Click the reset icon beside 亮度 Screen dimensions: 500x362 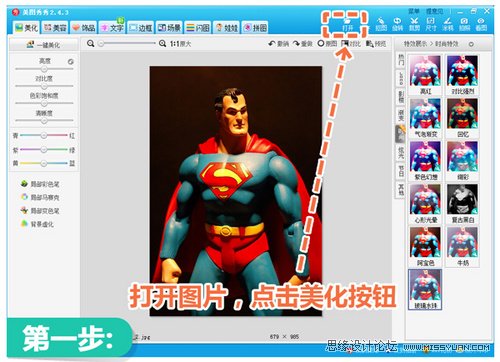click(x=71, y=62)
